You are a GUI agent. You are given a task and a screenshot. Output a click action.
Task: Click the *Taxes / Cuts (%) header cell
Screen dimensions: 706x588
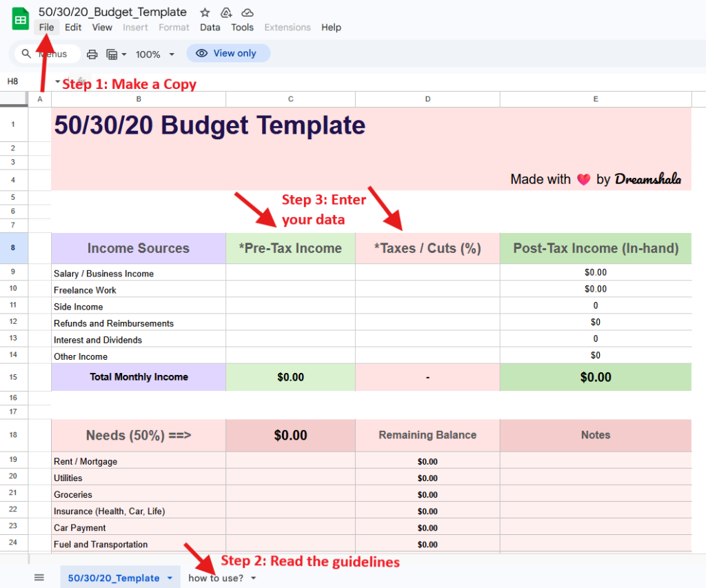coord(427,248)
